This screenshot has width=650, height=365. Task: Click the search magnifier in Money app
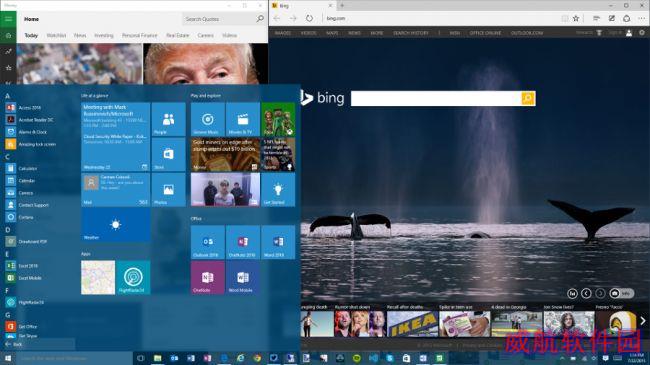click(260, 19)
